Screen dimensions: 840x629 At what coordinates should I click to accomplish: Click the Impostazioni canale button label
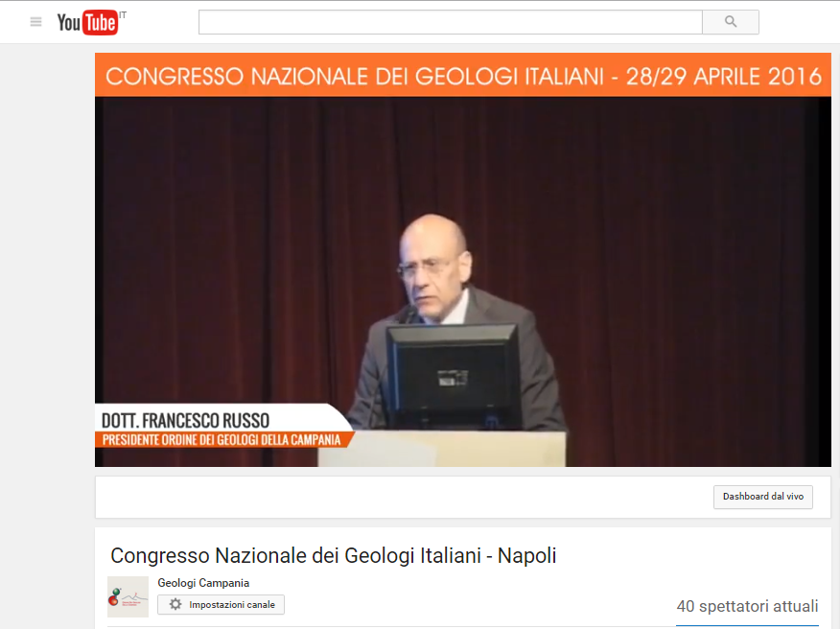coord(232,605)
